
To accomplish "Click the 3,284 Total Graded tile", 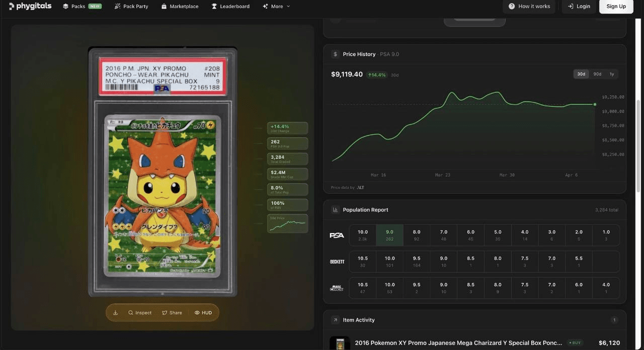I will (288, 159).
